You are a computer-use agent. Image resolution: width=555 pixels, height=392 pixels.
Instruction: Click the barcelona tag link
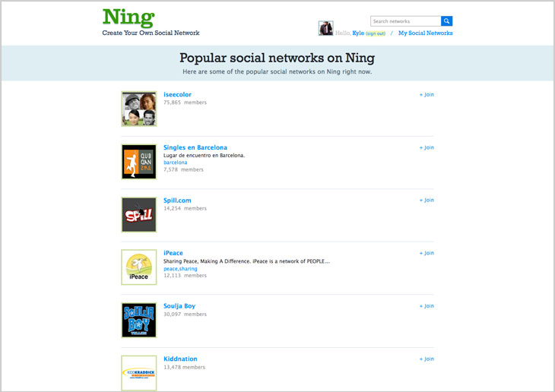(175, 163)
